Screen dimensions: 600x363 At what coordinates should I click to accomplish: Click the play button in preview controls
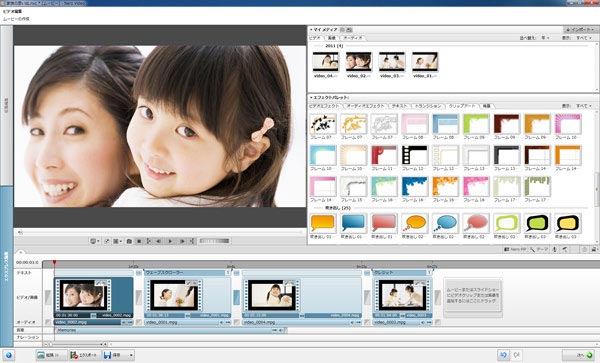(x=170, y=241)
